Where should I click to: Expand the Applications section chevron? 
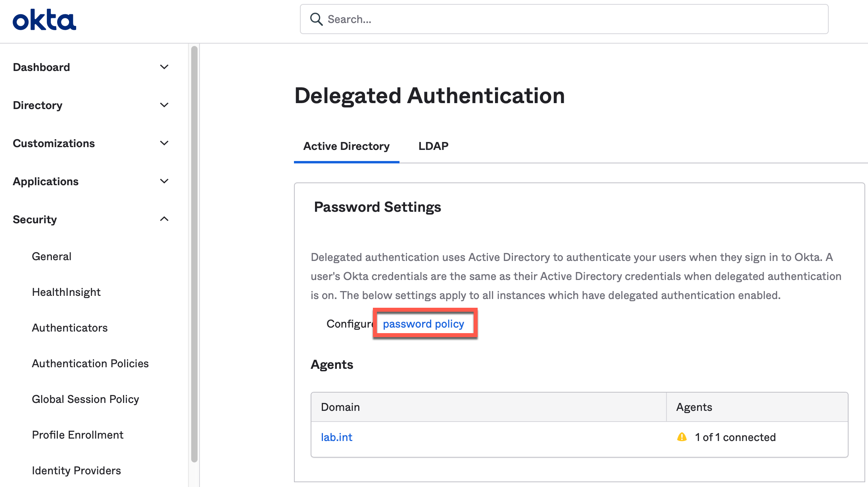(164, 181)
